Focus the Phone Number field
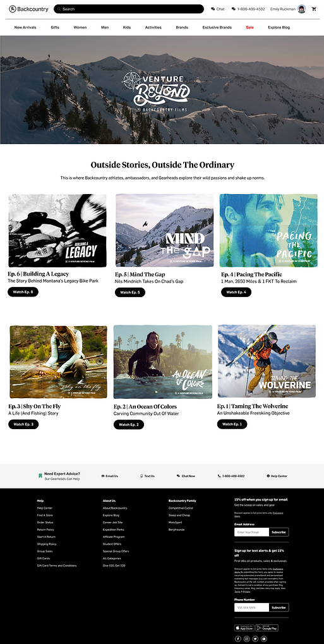Viewport: 324px width, 644px height. click(x=252, y=607)
